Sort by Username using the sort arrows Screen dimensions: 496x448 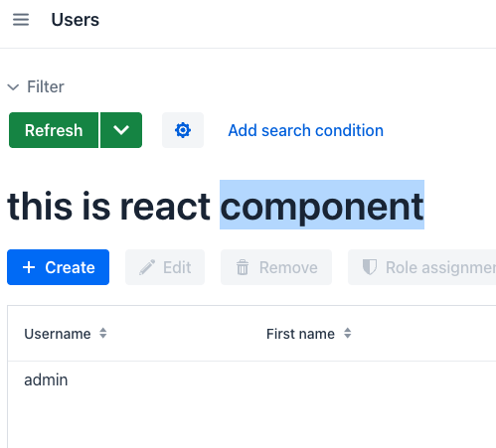pos(103,333)
